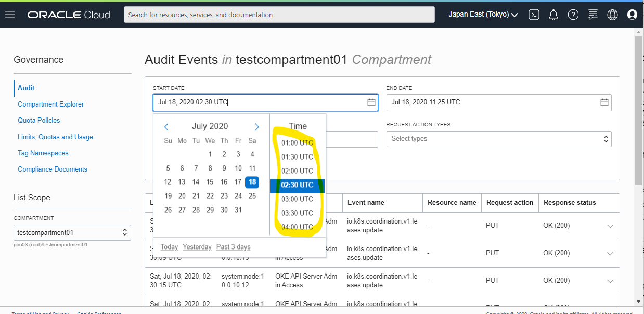644x314 pixels.
Task: Open the hamburger navigation menu
Action: point(9,15)
